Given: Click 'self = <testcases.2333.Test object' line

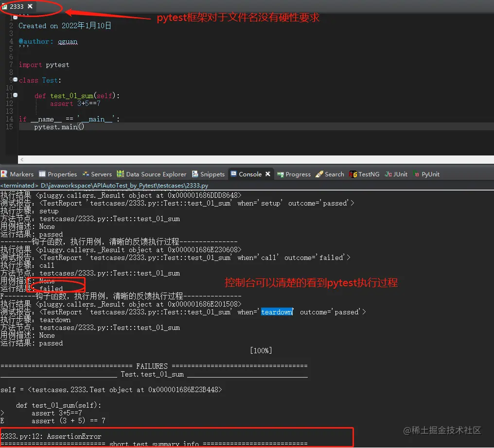Looking at the screenshot, I should coord(111,390).
